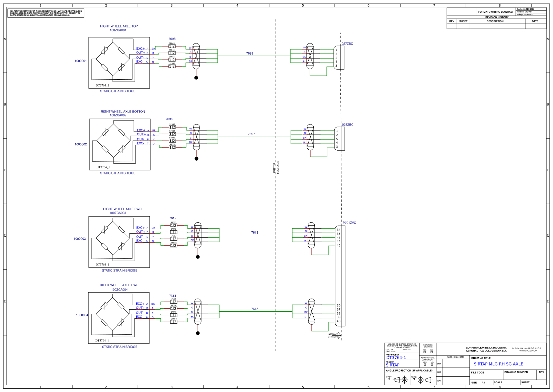
Task: Click pin 45 on P701ZVC connector
Action: coord(338,245)
